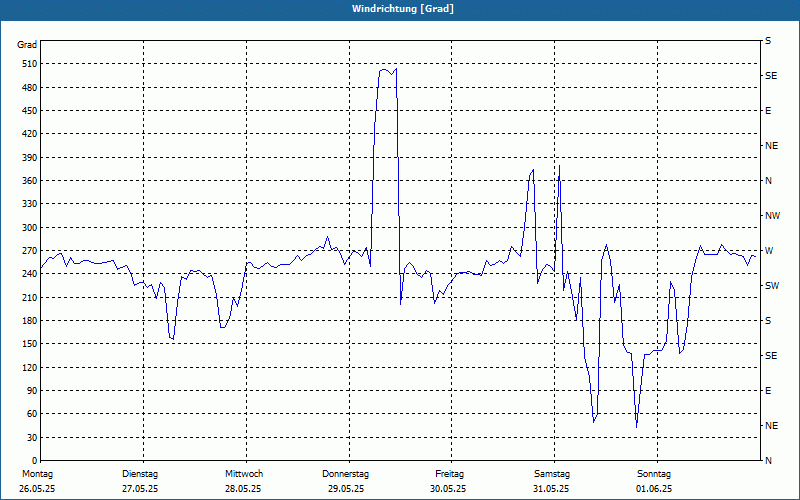Click the lowest dip before the Sonntag gridline
Viewport: 800px width, 500px height.
point(637,427)
